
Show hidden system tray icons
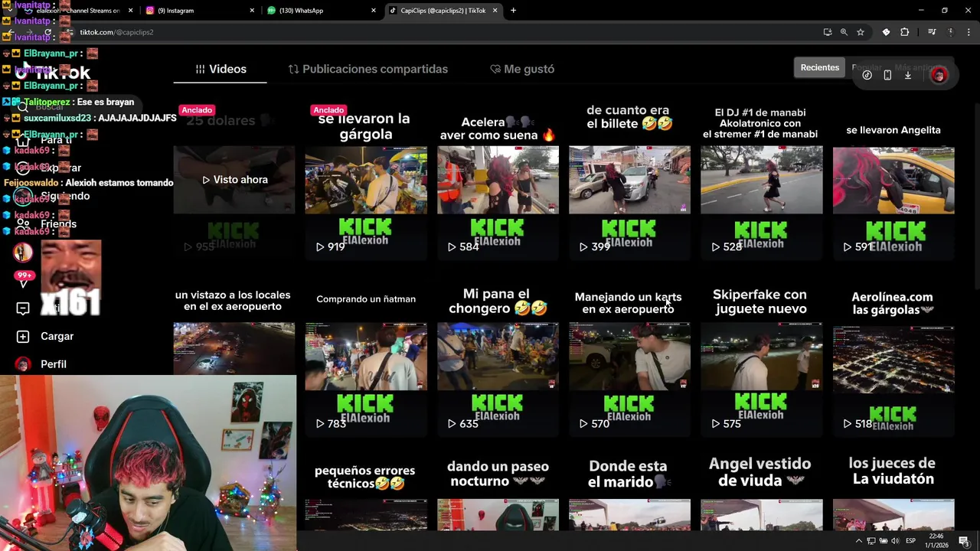pyautogui.click(x=858, y=541)
